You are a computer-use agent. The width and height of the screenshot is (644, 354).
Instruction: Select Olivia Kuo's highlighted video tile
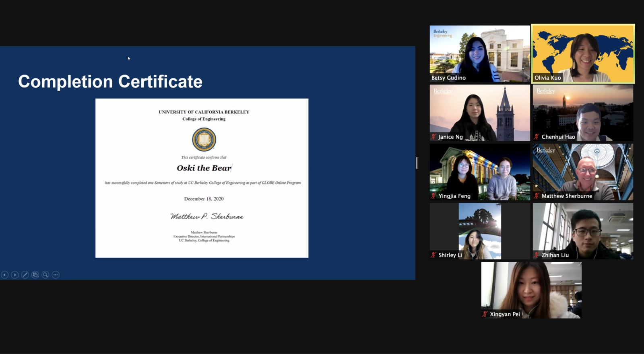583,54
